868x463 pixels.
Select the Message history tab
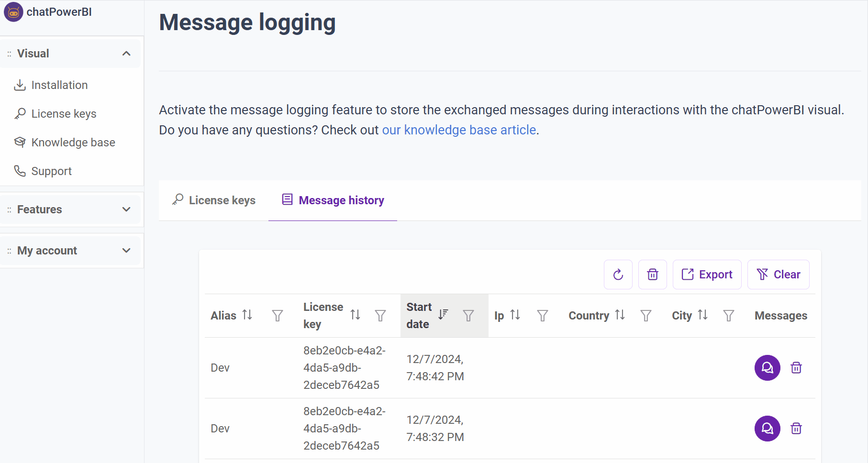333,200
